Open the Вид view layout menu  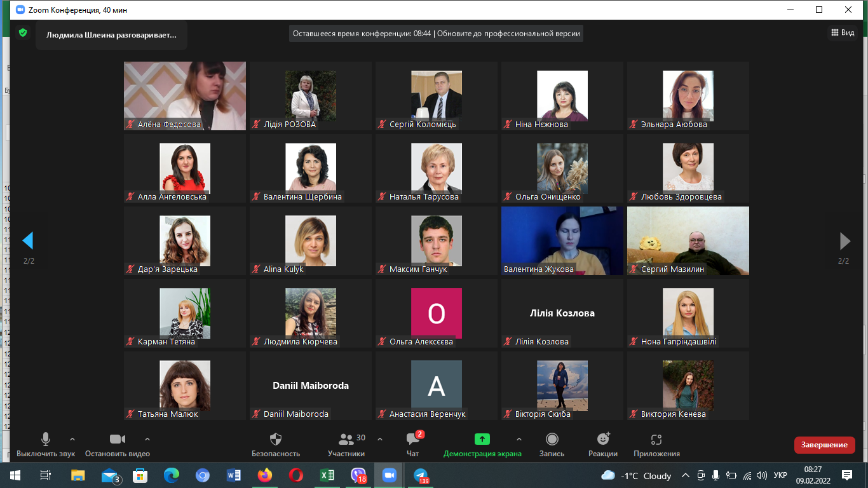click(842, 32)
